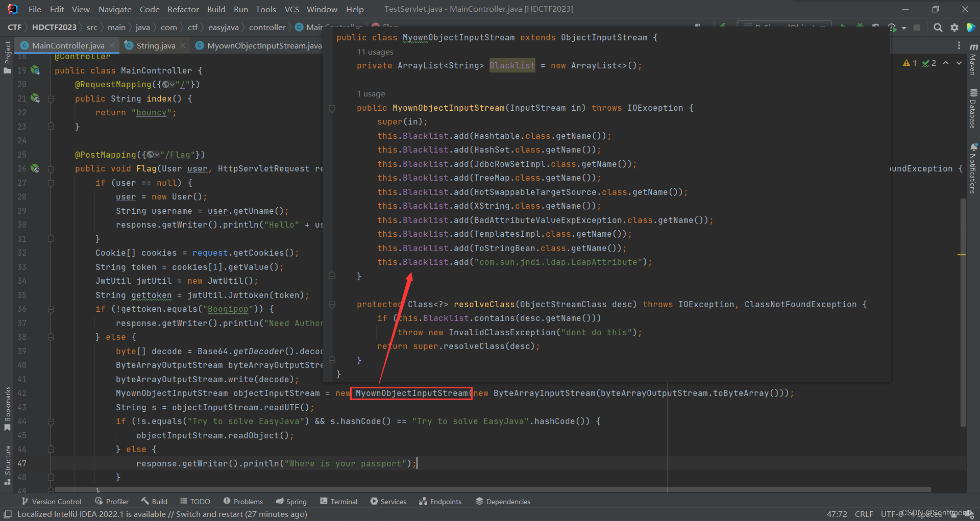
Task: Open the File menu
Action: click(x=35, y=9)
